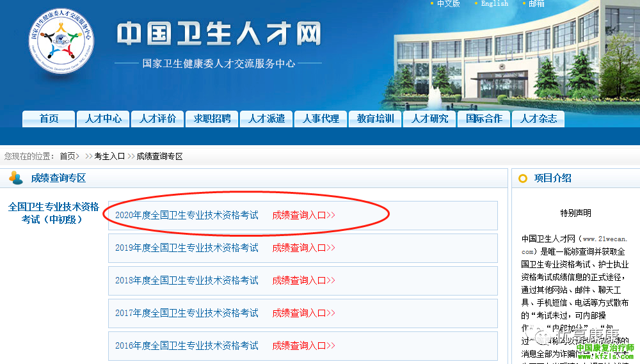Open the 人才中心 navigation tab
The width and height of the screenshot is (640, 364).
(x=103, y=119)
